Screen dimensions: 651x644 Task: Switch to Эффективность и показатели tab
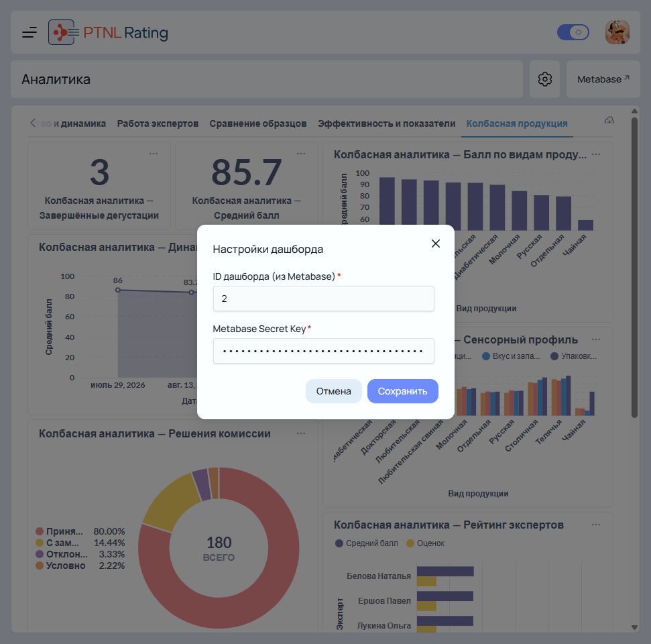[x=387, y=123]
